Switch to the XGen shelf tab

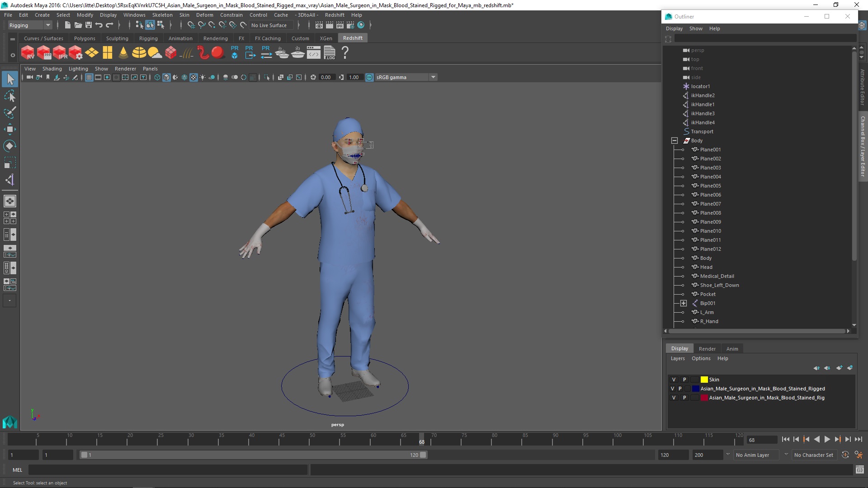(x=326, y=38)
